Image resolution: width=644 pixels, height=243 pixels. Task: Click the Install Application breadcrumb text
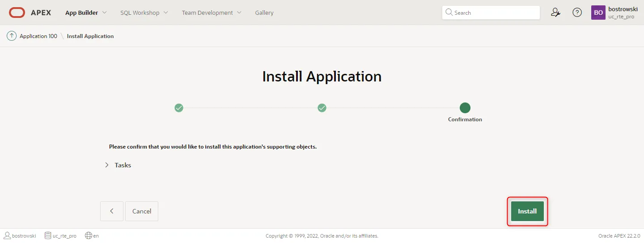[90, 36]
